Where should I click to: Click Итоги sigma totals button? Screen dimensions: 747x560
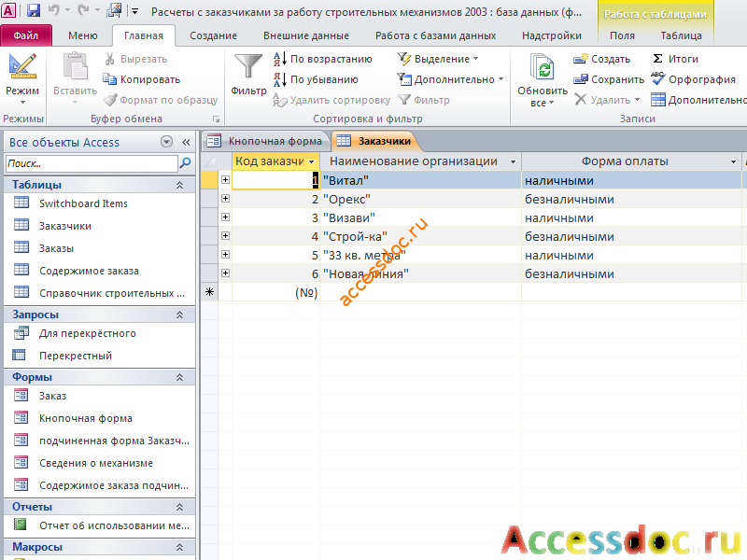click(675, 59)
